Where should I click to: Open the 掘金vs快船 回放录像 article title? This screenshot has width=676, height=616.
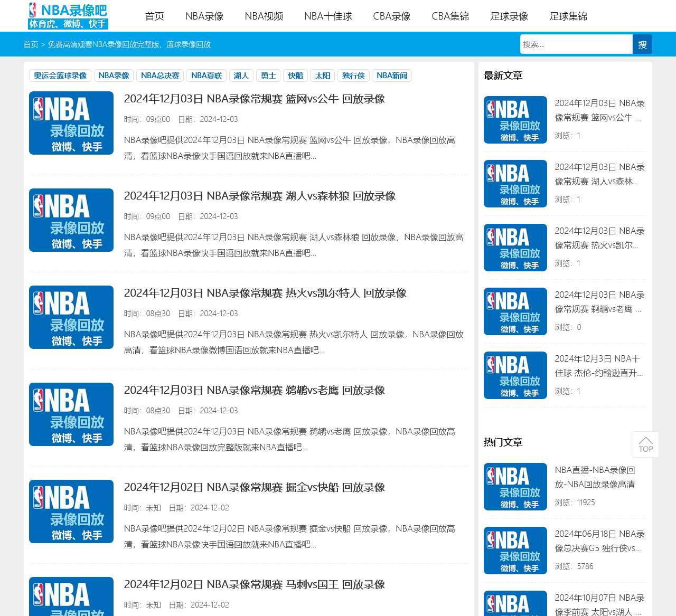[x=255, y=487]
